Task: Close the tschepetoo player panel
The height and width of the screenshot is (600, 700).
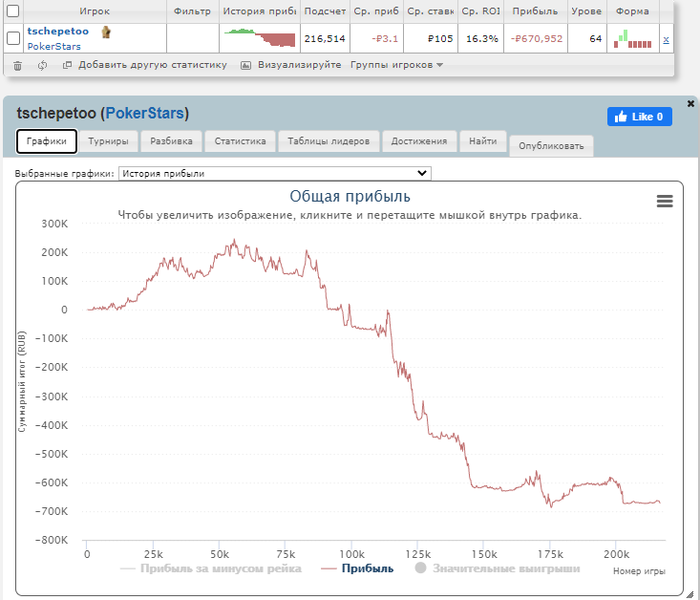Action: (x=691, y=104)
